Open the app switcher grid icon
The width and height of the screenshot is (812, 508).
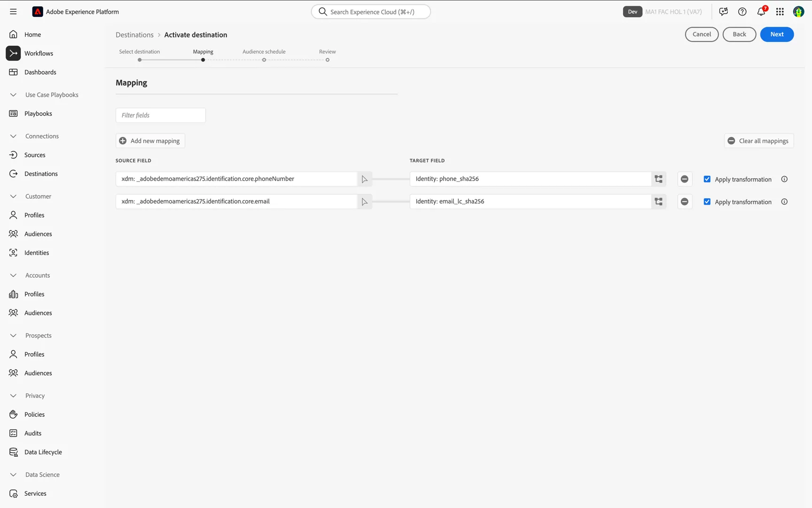[x=780, y=12]
